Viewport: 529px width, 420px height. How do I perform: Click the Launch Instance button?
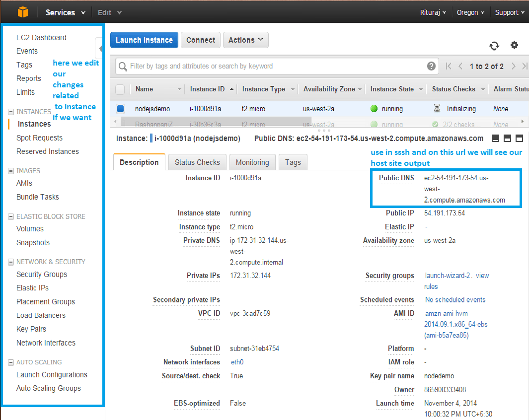tap(144, 40)
